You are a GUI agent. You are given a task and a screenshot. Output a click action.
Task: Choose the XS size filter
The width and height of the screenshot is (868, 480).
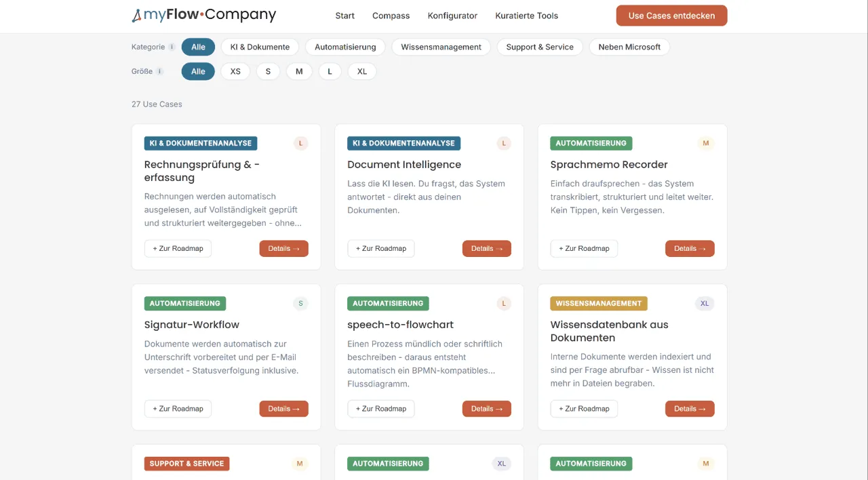click(235, 71)
